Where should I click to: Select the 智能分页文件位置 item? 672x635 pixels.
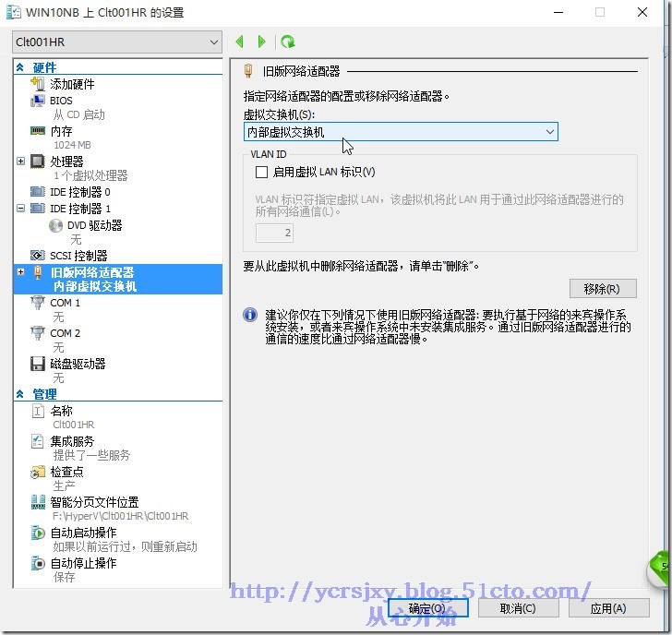click(95, 502)
